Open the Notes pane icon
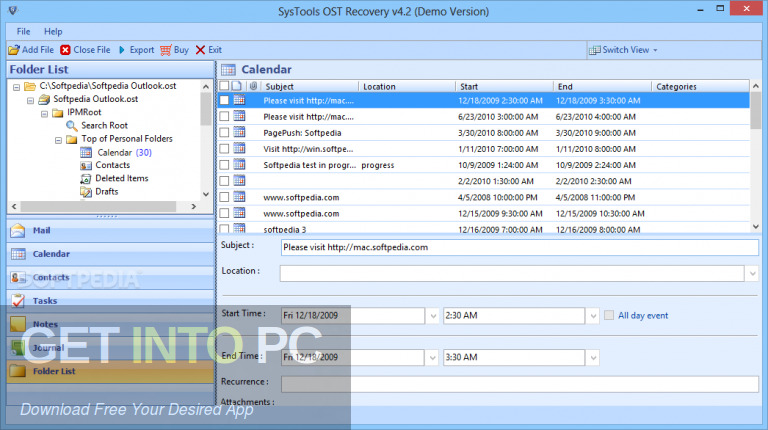The width and height of the screenshot is (768, 430). click(18, 324)
